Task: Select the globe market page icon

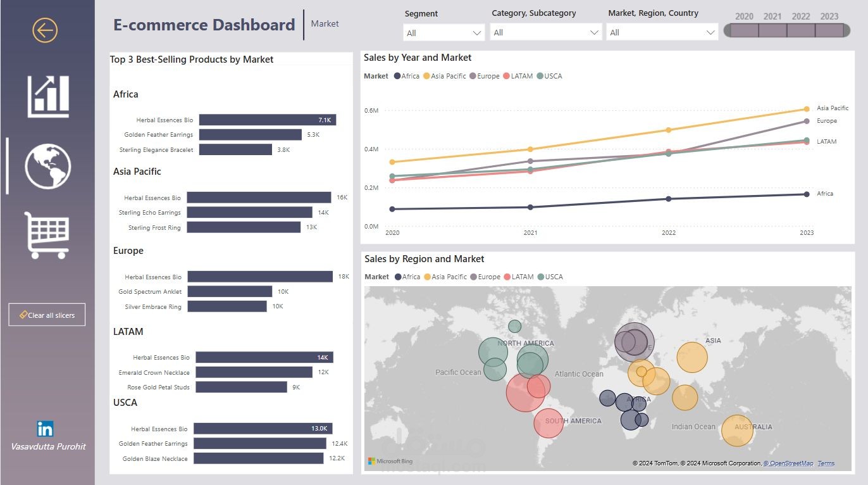Action: coord(48,167)
